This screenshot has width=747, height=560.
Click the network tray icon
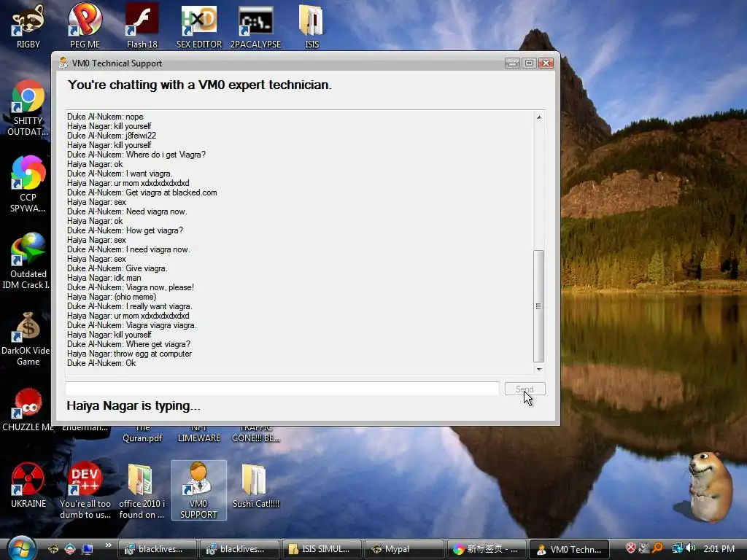(677, 548)
